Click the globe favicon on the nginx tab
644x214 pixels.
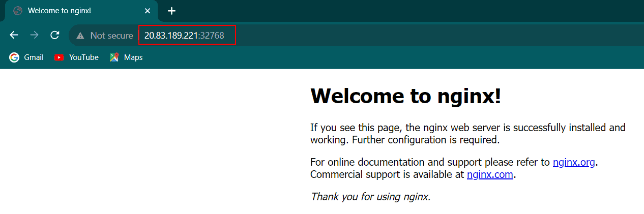tap(18, 11)
